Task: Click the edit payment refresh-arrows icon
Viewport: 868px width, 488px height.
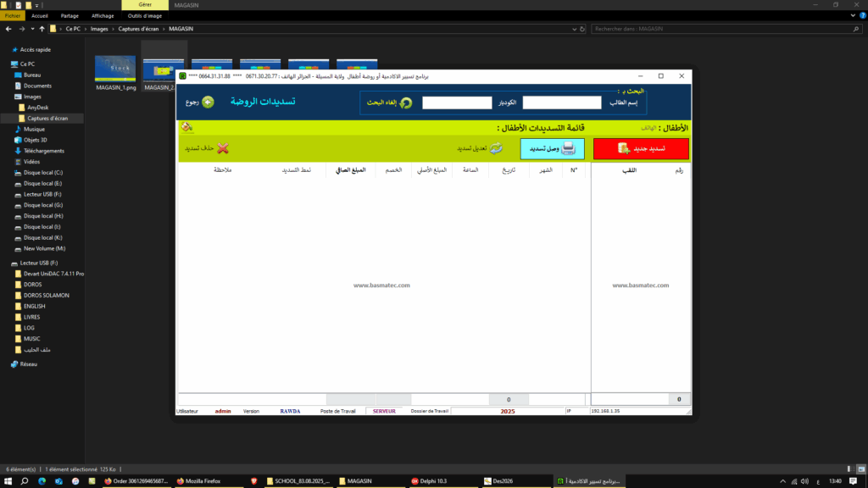Action: click(496, 148)
